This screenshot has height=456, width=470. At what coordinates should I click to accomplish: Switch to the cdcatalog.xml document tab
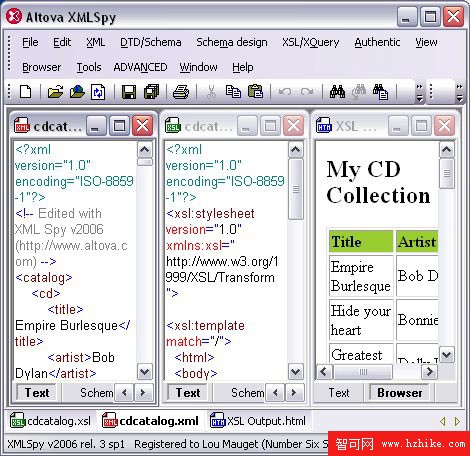pos(151,421)
